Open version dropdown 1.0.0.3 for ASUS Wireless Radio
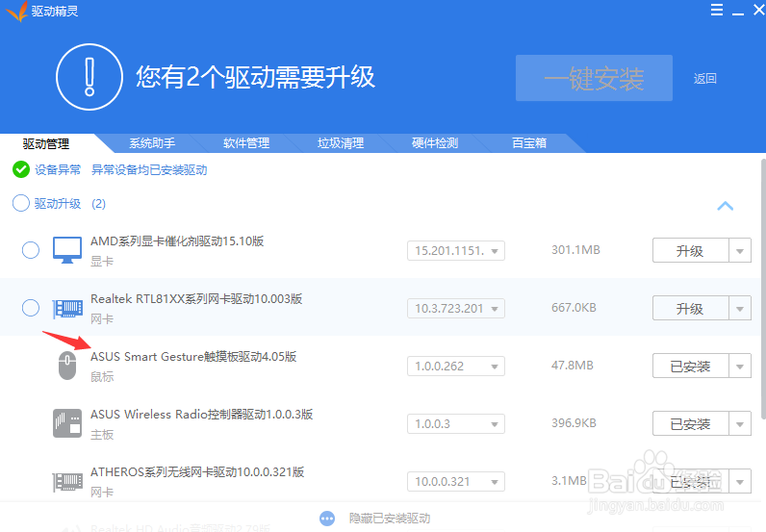Image resolution: width=766 pixels, height=532 pixels. point(456,423)
